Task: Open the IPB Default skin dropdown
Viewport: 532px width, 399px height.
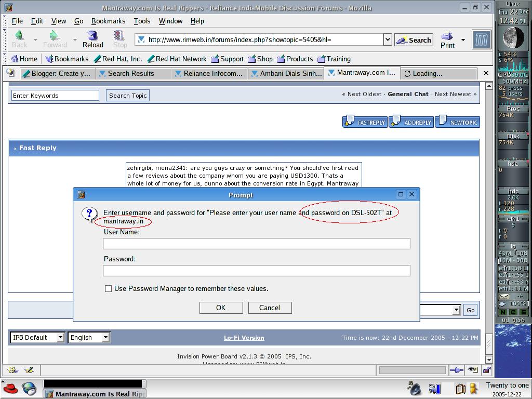Action: click(37, 338)
